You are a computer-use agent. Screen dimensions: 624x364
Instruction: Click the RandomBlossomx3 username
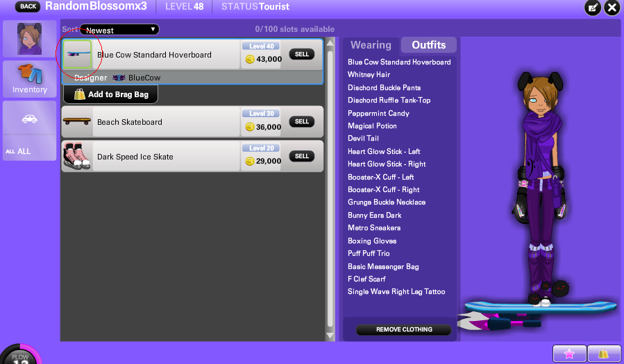coord(96,6)
